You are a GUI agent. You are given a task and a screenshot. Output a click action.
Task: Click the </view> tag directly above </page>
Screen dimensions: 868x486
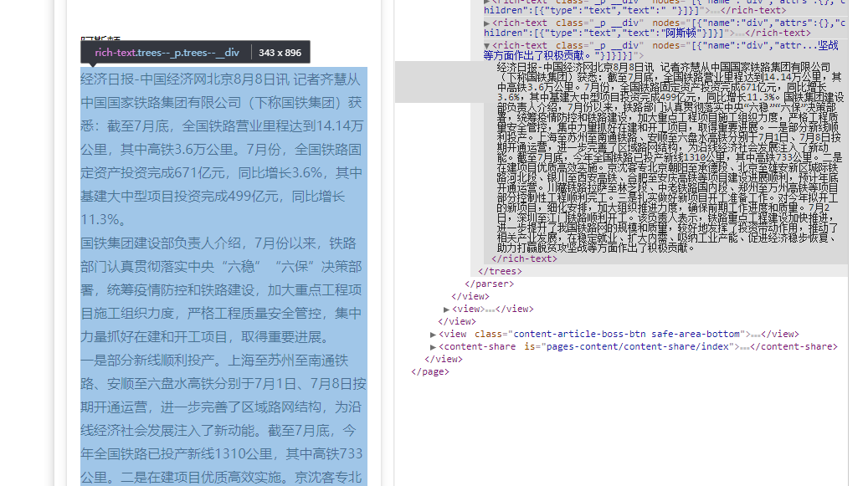tap(444, 359)
